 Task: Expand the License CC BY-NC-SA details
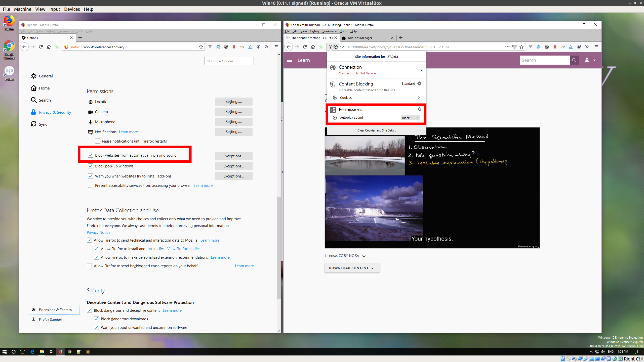click(x=364, y=256)
